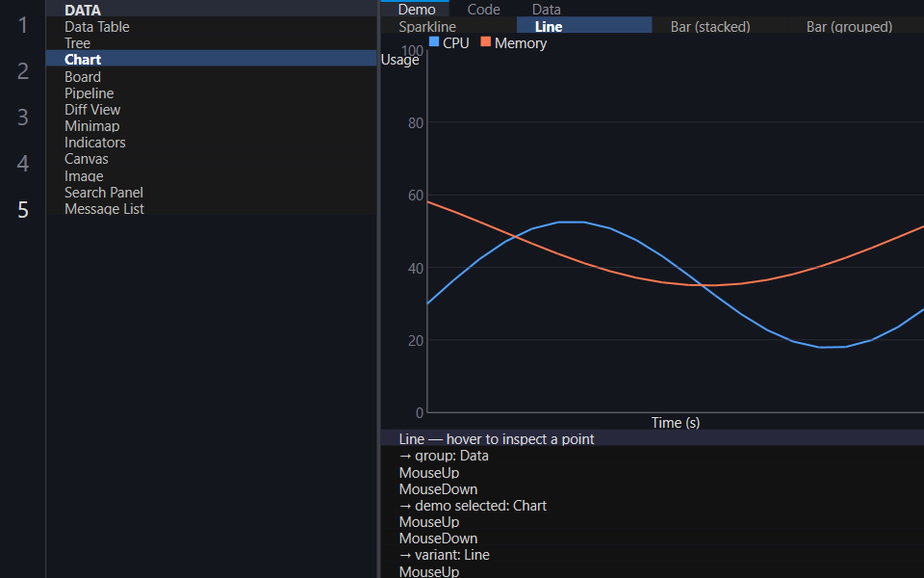Click the Usage y-axis label
Viewport: 924px width, 578px height.
coord(400,60)
